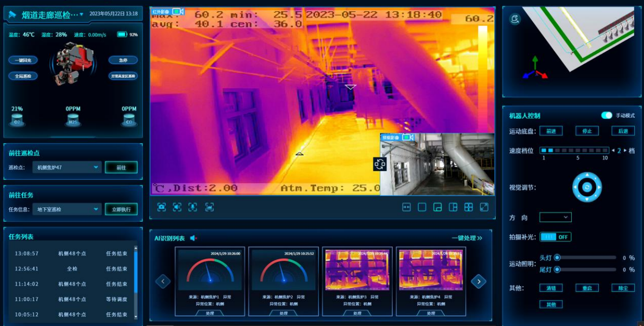Click the 立即执行 execute task button
Screen dimensions: 644x326
[x=121, y=209]
